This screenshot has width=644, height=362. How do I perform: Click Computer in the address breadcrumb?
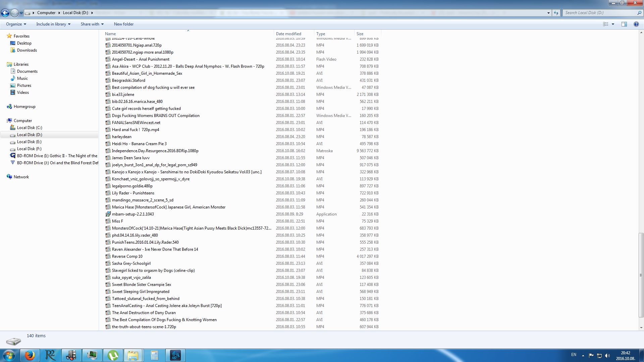[x=46, y=13]
